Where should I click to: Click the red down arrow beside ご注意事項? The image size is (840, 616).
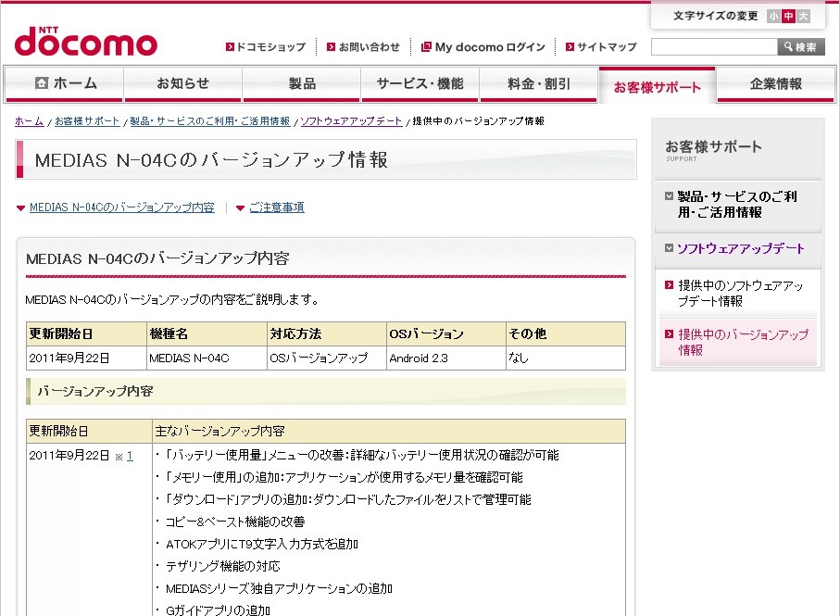(x=241, y=208)
